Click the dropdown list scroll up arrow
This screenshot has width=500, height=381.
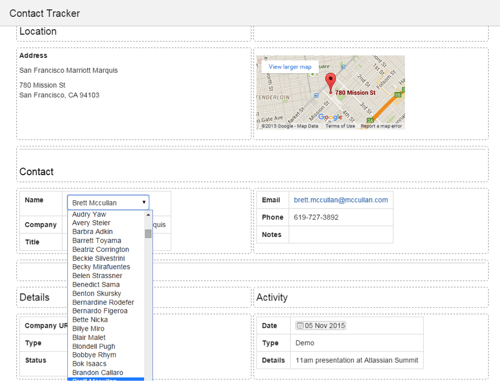[x=148, y=215]
